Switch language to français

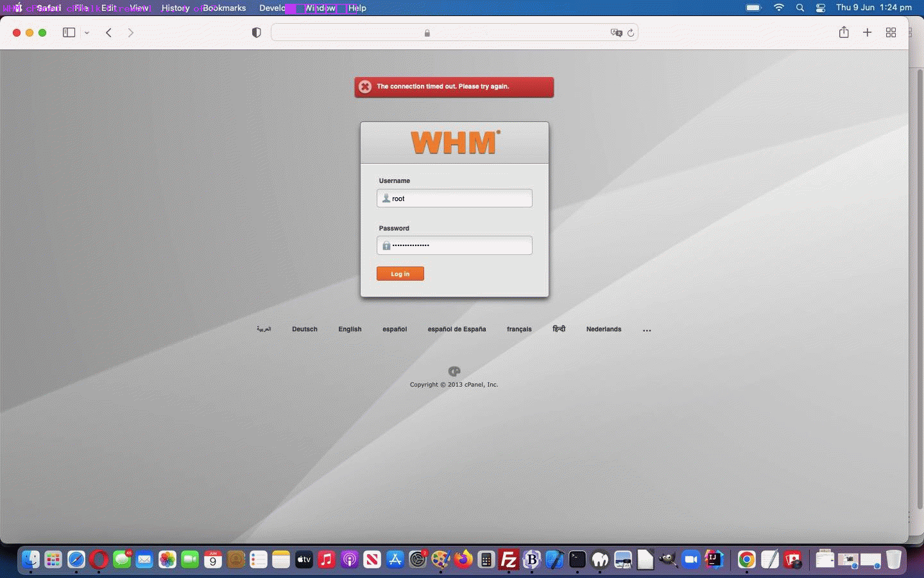519,329
